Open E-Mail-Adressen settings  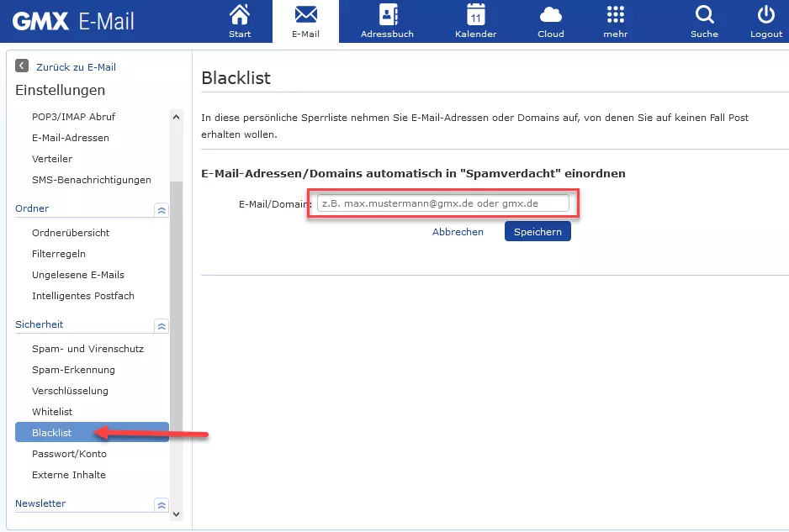pyautogui.click(x=71, y=138)
